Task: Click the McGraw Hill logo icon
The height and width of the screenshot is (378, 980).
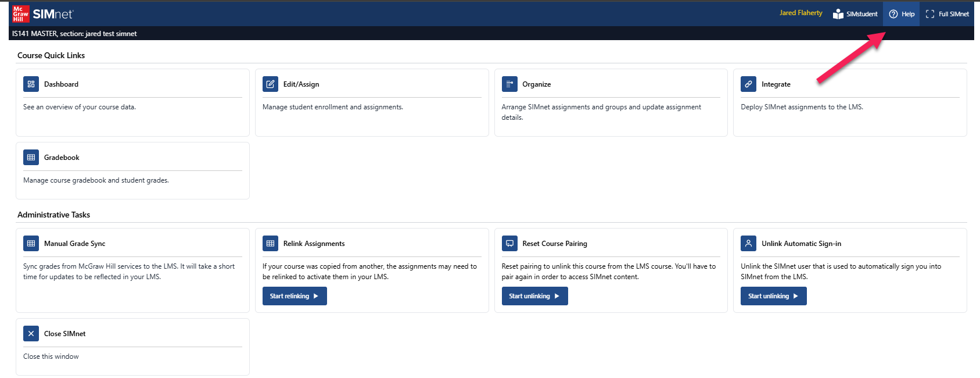Action: [21, 14]
